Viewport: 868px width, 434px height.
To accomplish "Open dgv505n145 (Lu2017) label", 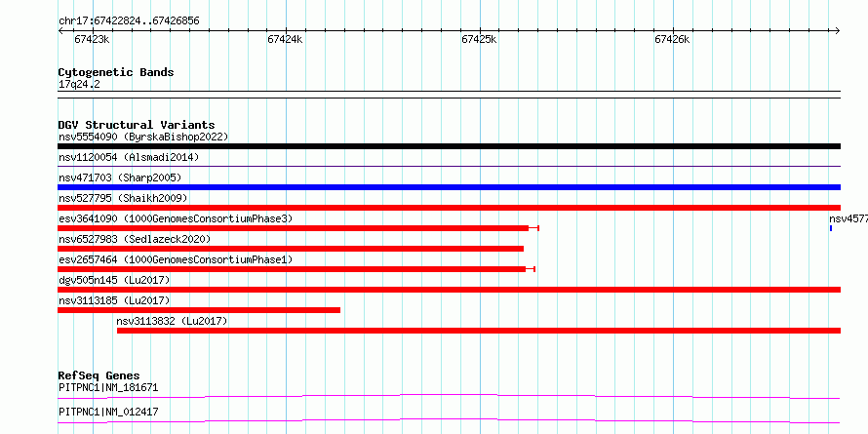I will pyautogui.click(x=114, y=280).
